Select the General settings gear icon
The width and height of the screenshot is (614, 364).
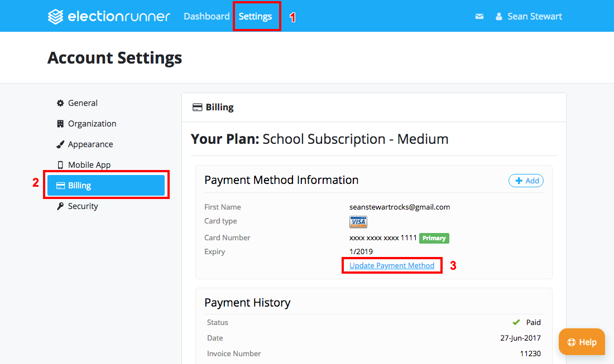pyautogui.click(x=60, y=103)
